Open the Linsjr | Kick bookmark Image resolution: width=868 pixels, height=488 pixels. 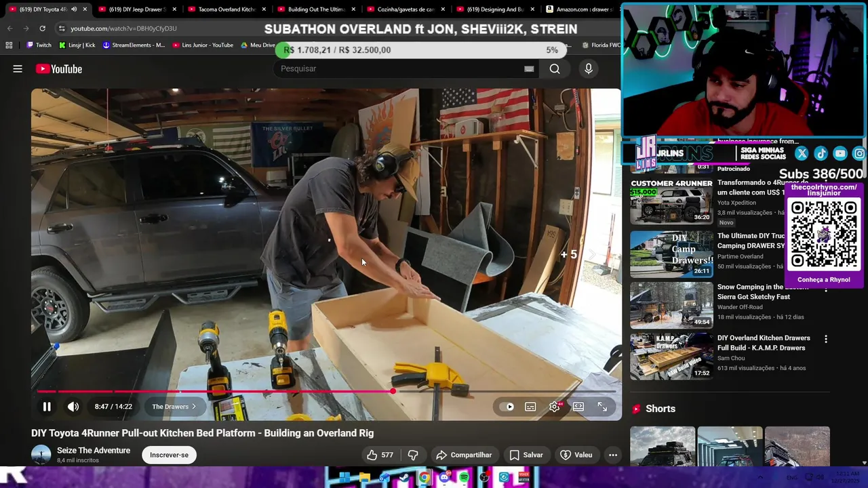[77, 45]
